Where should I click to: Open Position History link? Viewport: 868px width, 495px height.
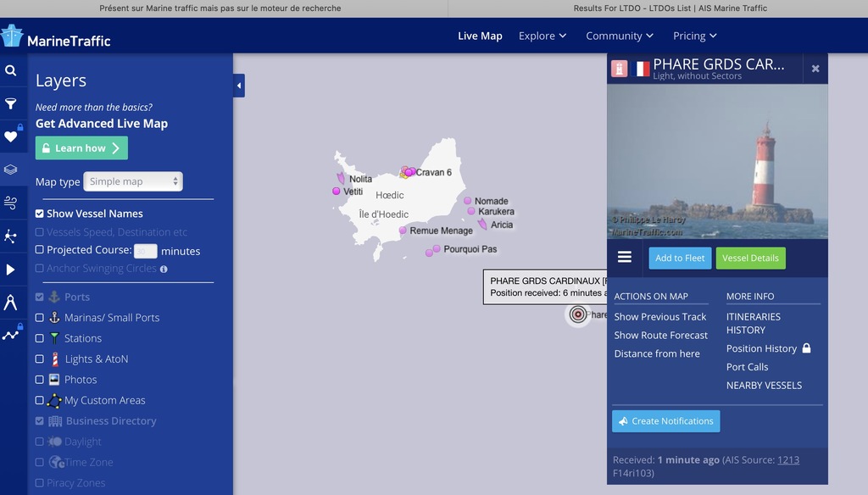[761, 348]
